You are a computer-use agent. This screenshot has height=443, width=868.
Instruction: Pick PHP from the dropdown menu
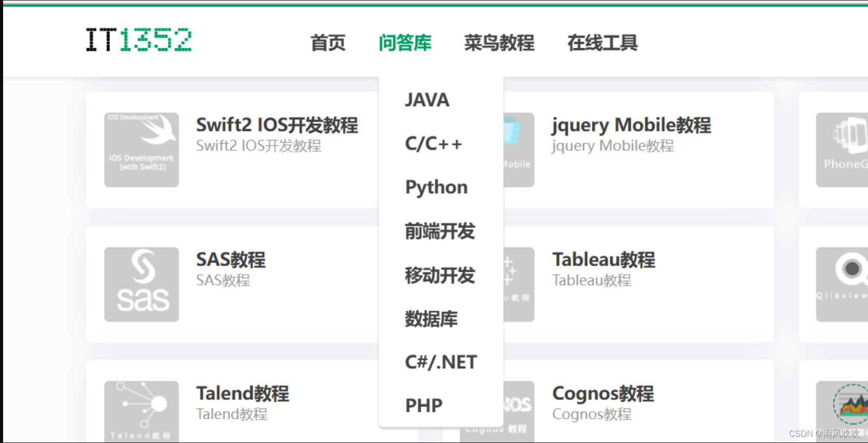[424, 406]
